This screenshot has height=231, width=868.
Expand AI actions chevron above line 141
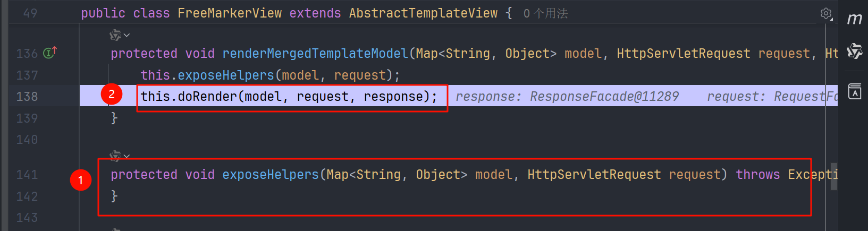pos(127,156)
